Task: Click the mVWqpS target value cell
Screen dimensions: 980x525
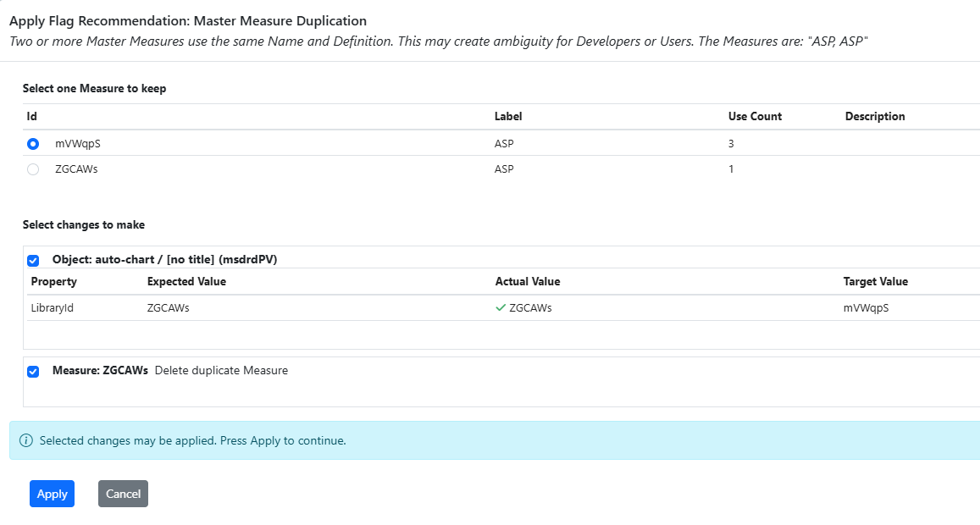Action: (x=866, y=308)
